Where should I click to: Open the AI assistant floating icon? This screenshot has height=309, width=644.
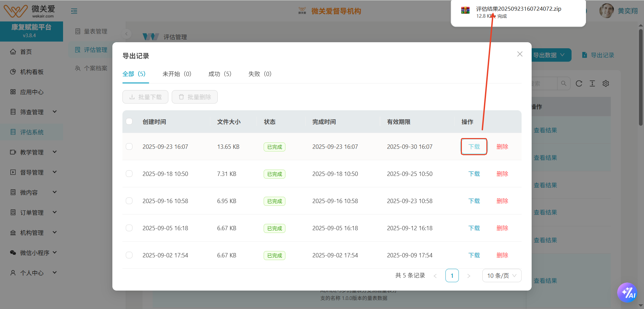tap(627, 293)
